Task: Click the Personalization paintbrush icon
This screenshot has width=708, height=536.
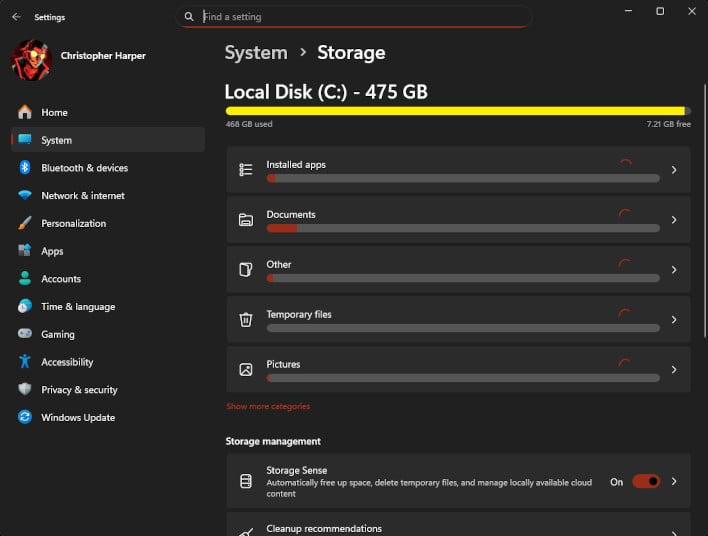Action: point(25,223)
